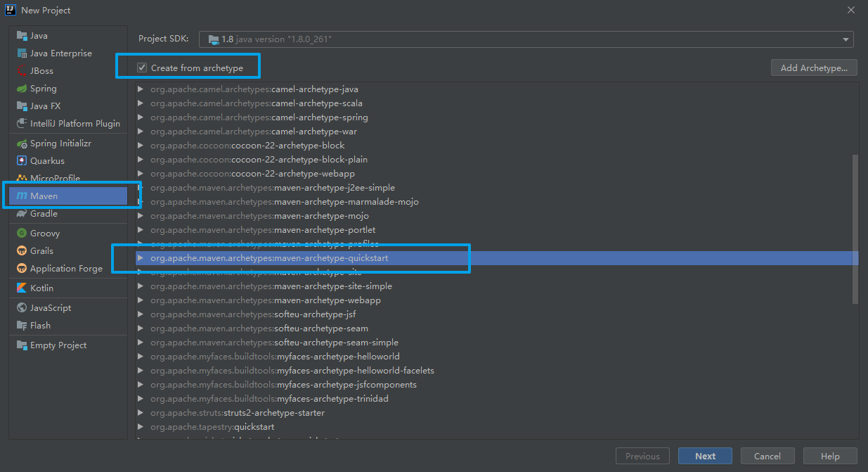
Task: Select myfaces-archetype-jsfcomponents row
Action: tap(498, 385)
